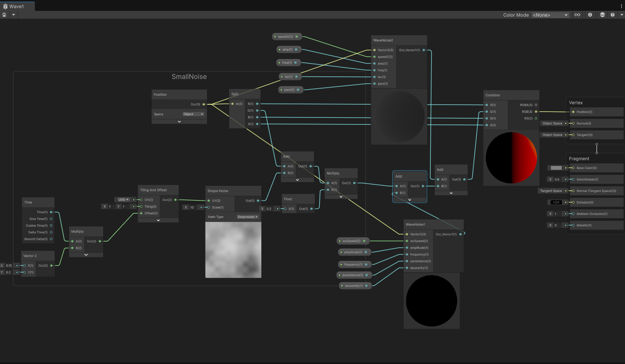Collapse the Position node using its chevron

coord(179,121)
